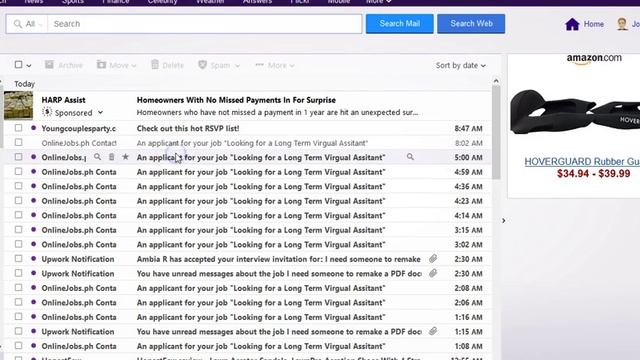Click the Home house icon

(x=572, y=24)
